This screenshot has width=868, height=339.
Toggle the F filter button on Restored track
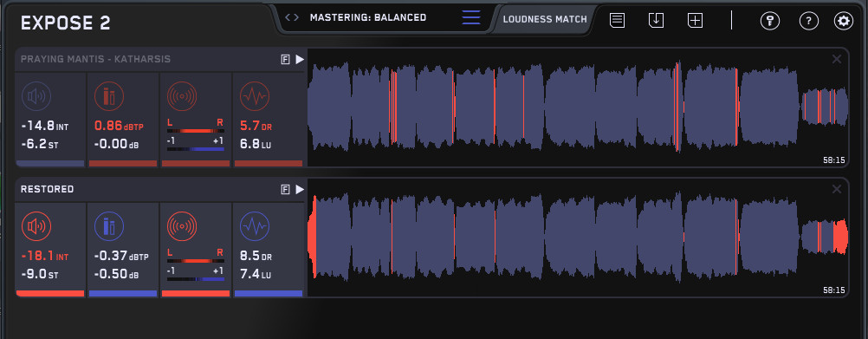point(286,189)
